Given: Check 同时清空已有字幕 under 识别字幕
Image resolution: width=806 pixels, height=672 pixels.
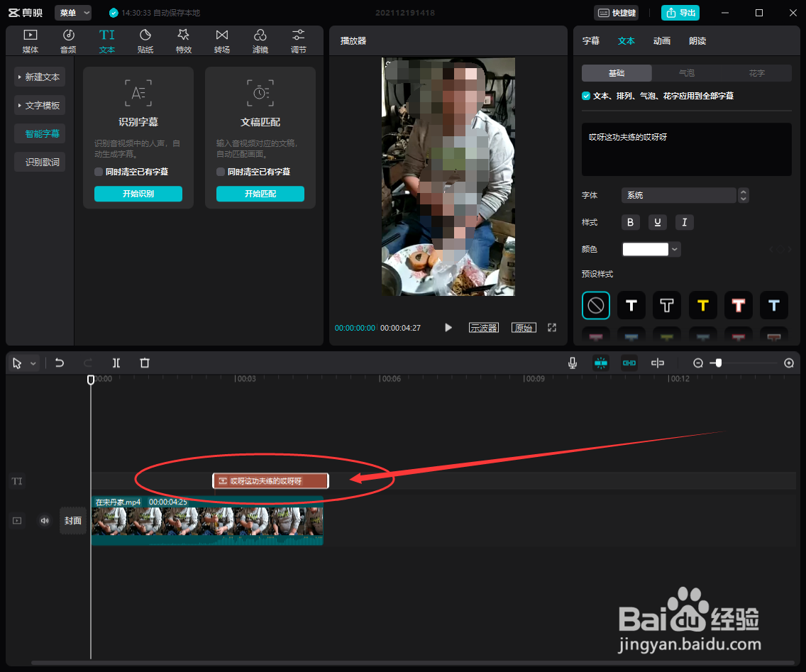Looking at the screenshot, I should (x=99, y=172).
